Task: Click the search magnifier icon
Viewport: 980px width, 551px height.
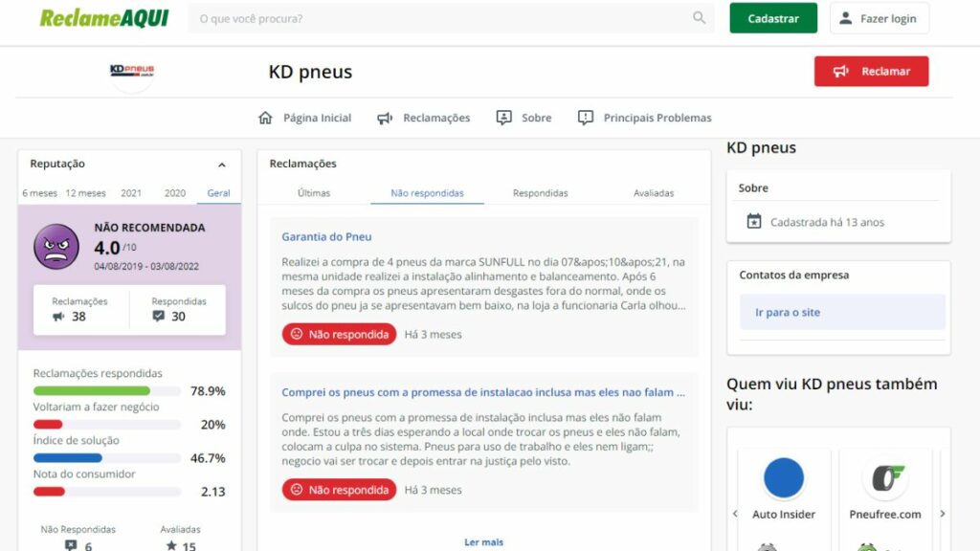Action: [700, 18]
